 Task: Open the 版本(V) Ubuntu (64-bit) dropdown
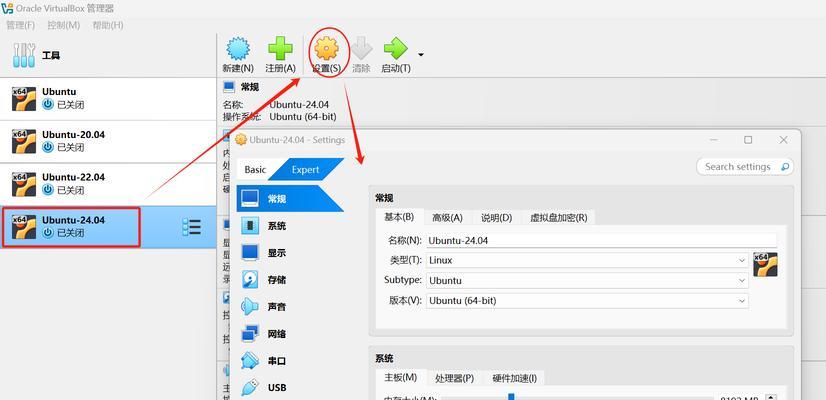587,301
